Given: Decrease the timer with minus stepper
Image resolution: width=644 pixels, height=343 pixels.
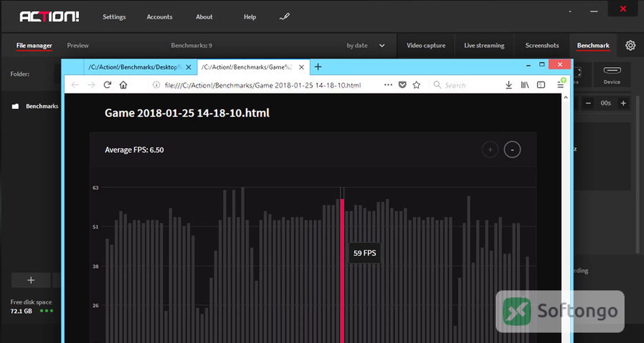Looking at the screenshot, I should coord(588,103).
